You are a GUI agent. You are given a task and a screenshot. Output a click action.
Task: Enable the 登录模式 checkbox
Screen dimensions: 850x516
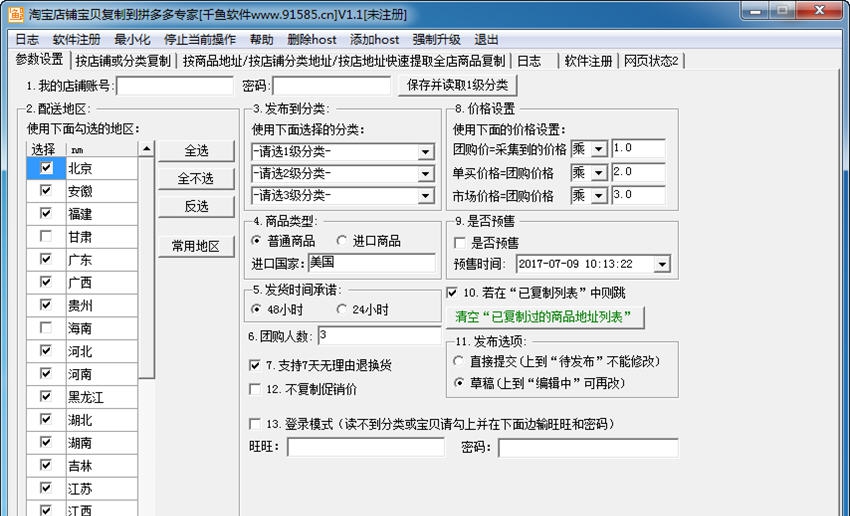click(x=254, y=424)
